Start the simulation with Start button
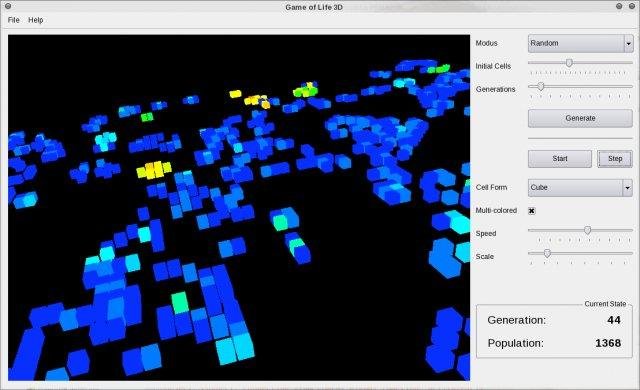The image size is (640, 390). point(560,159)
